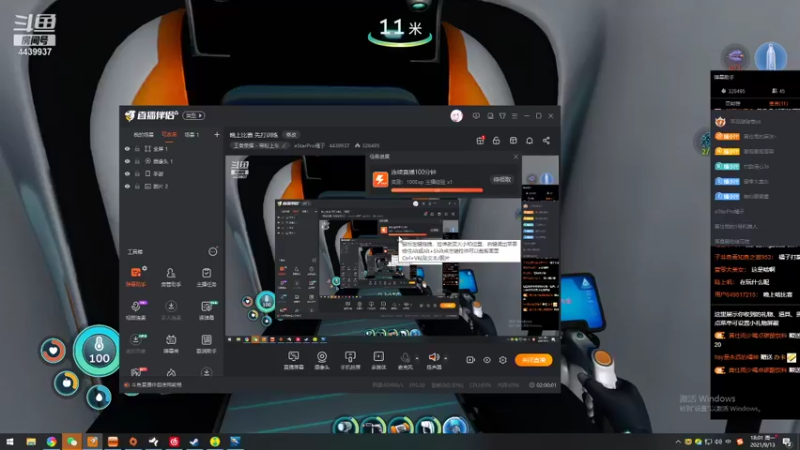The height and width of the screenshot is (450, 800).
Task: Click the claim button in the task popup
Action: [x=502, y=180]
